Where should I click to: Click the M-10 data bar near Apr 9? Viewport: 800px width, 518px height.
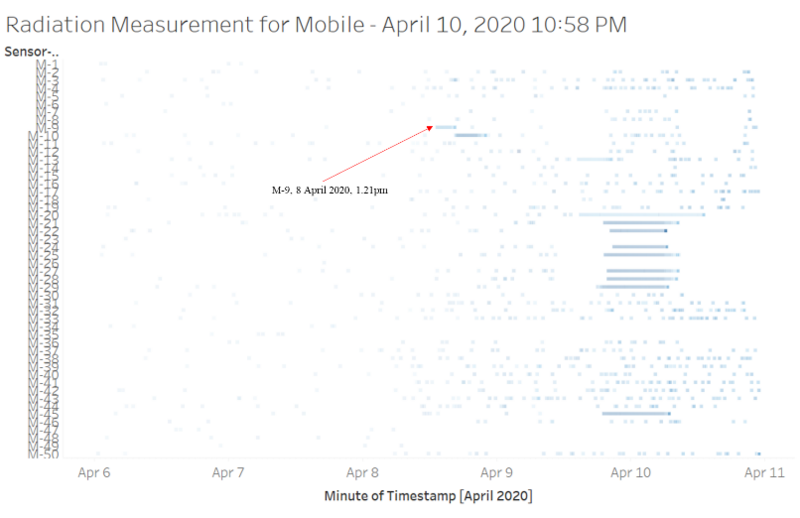(x=470, y=135)
